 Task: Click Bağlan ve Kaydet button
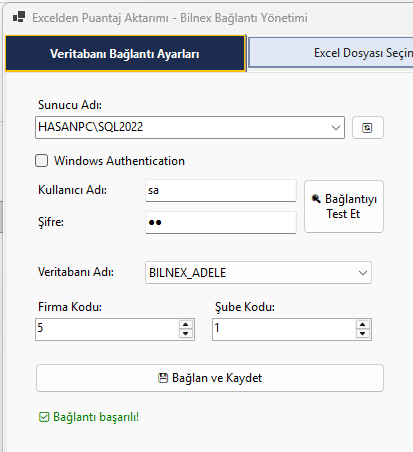(210, 378)
